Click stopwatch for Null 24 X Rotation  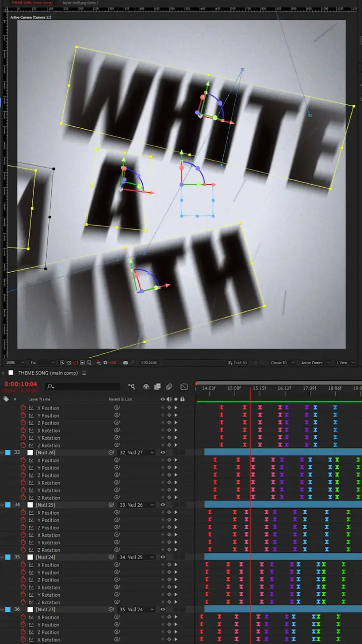click(x=23, y=587)
